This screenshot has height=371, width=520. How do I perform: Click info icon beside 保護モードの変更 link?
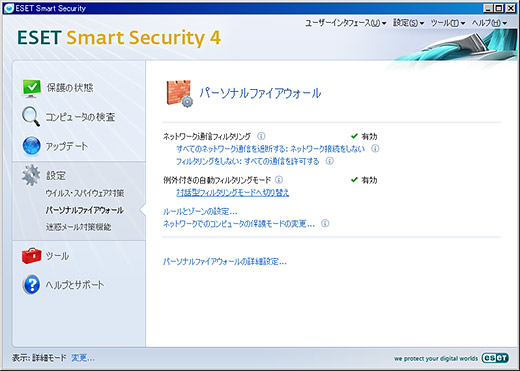click(325, 223)
